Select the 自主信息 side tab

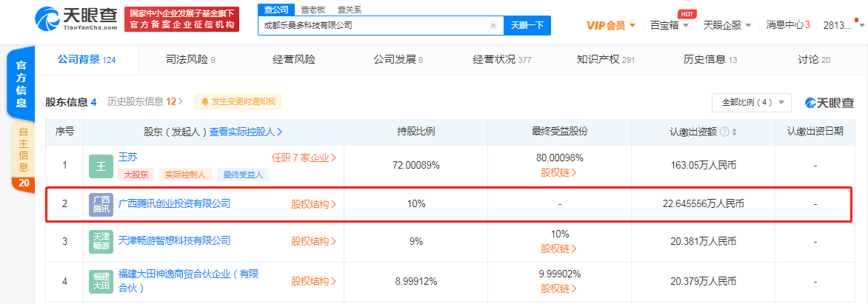(x=23, y=156)
